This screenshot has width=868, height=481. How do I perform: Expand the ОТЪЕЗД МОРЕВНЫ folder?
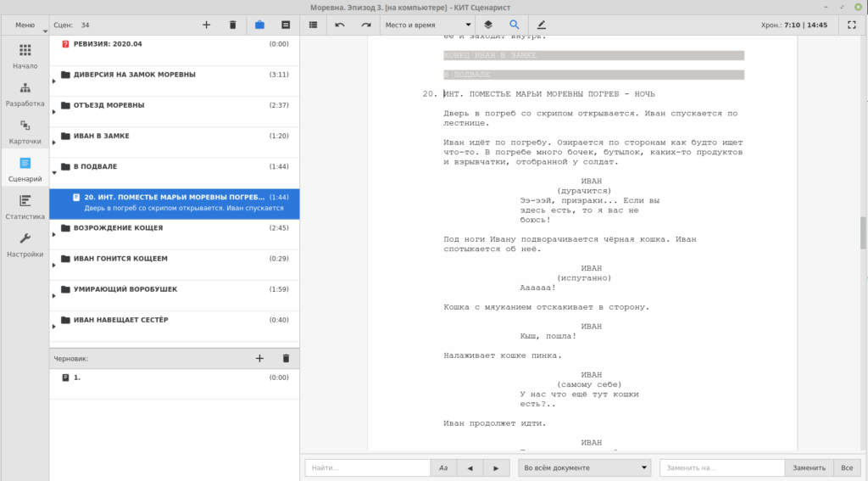tap(53, 112)
